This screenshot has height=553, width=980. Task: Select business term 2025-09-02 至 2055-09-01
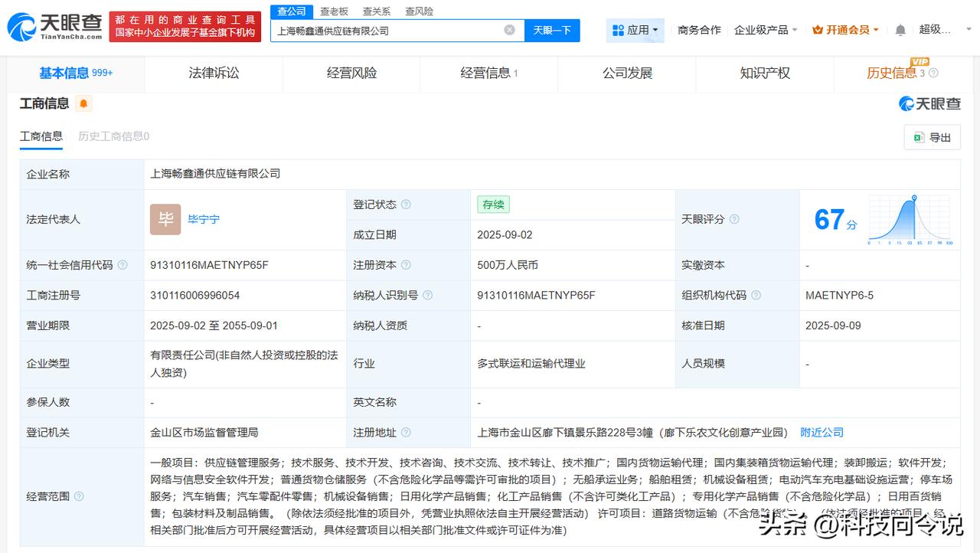click(214, 326)
